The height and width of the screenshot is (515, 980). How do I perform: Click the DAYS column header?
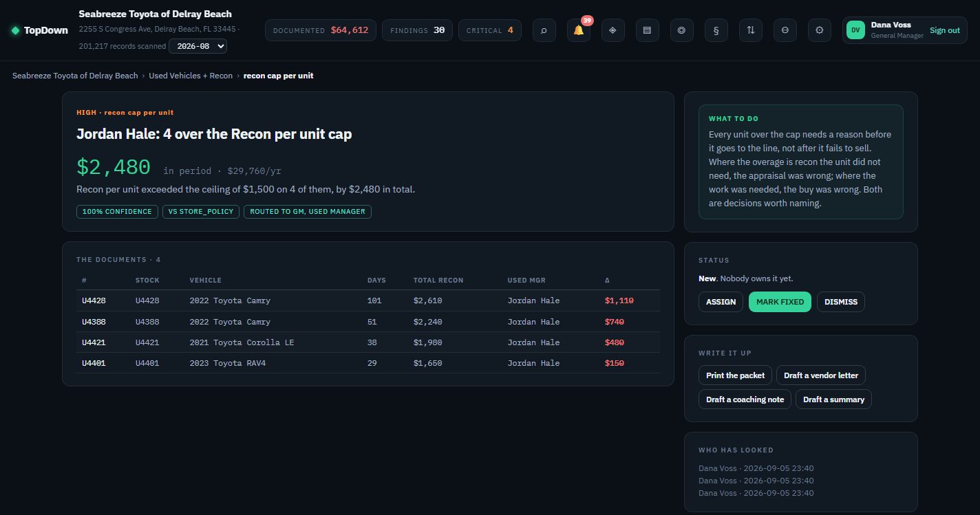(x=376, y=281)
